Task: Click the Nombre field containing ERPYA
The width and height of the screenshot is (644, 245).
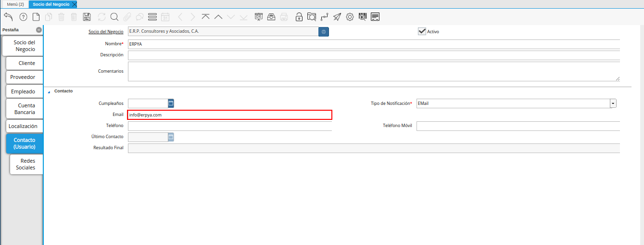Action: pos(374,44)
